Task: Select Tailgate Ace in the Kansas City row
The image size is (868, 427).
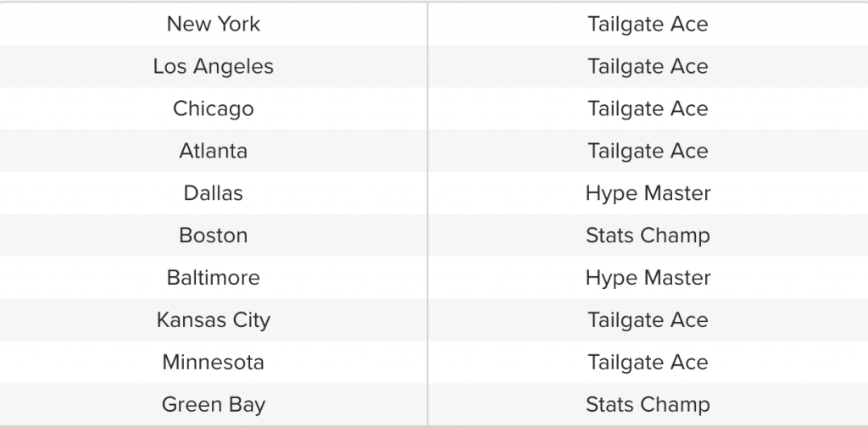Action: [648, 320]
